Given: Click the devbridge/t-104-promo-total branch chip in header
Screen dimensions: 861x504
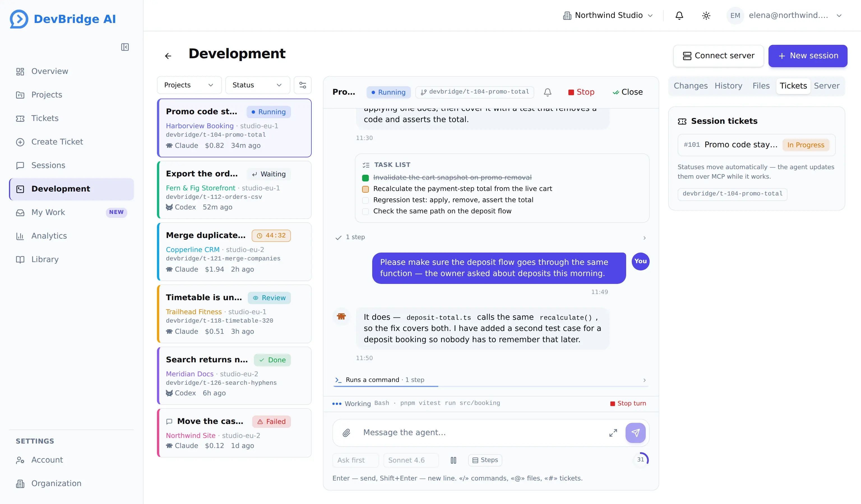Looking at the screenshot, I should click(475, 92).
